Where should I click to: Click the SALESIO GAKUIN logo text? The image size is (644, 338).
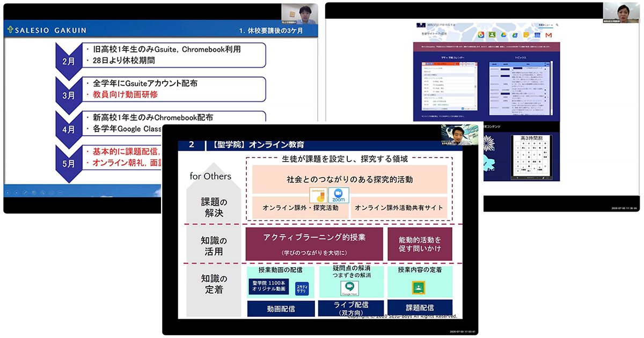click(51, 30)
